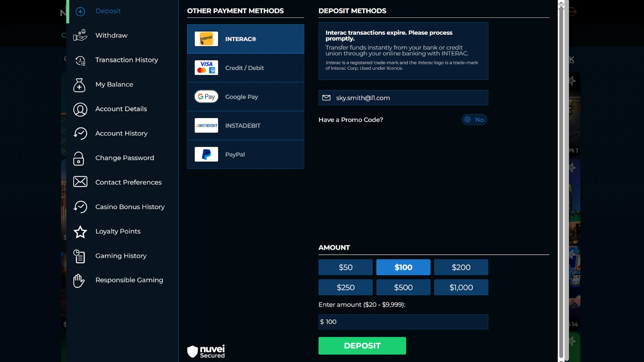Switch to the Credit / Debit payment method
644x362 pixels.
click(x=245, y=68)
